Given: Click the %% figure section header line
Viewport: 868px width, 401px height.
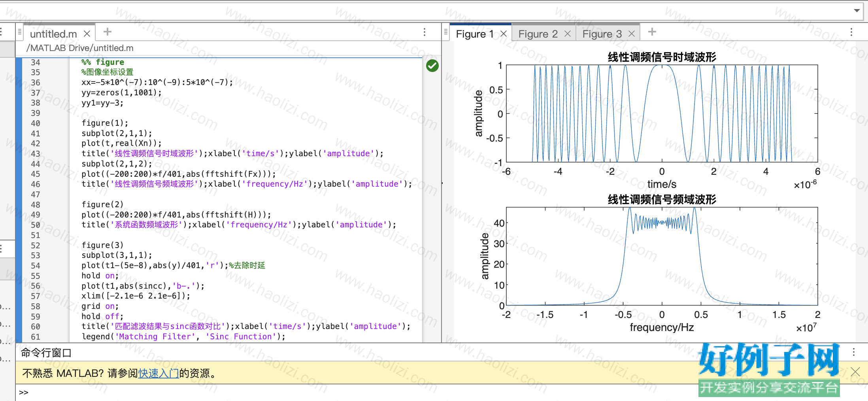Looking at the screenshot, I should click(103, 62).
